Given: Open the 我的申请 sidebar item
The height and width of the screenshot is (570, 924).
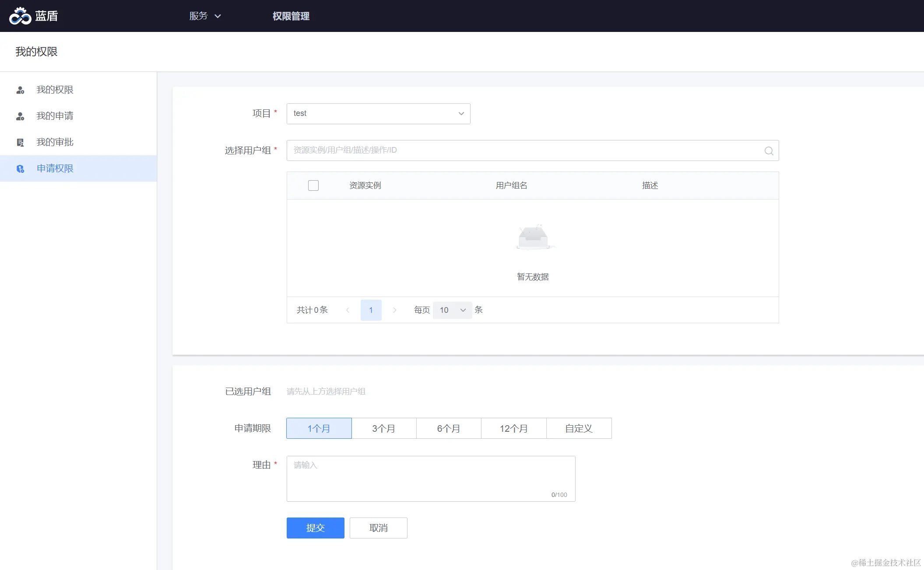Looking at the screenshot, I should tap(55, 116).
